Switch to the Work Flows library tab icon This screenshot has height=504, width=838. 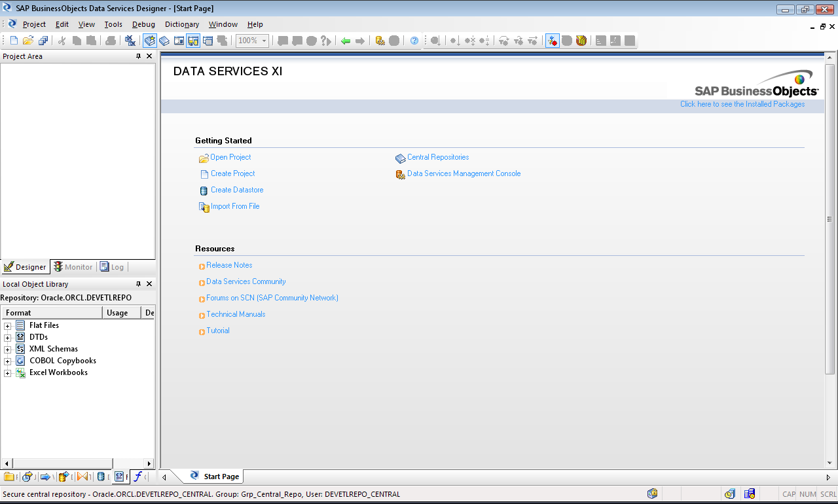tap(46, 477)
